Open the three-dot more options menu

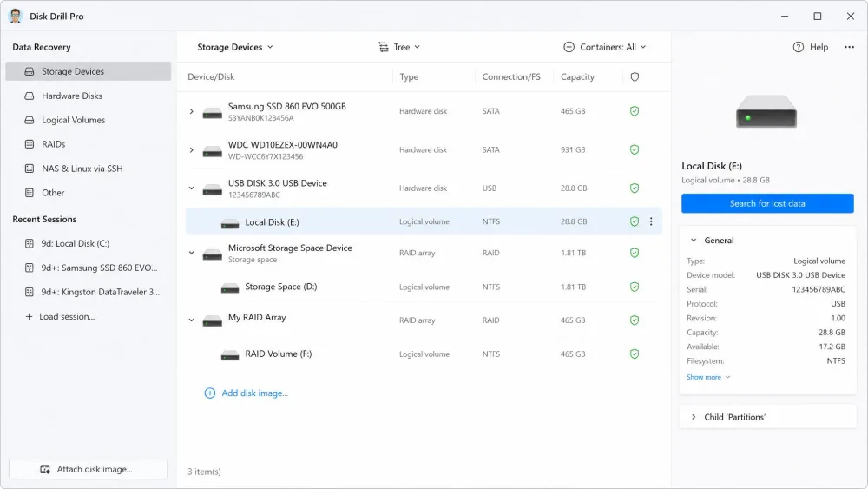849,47
